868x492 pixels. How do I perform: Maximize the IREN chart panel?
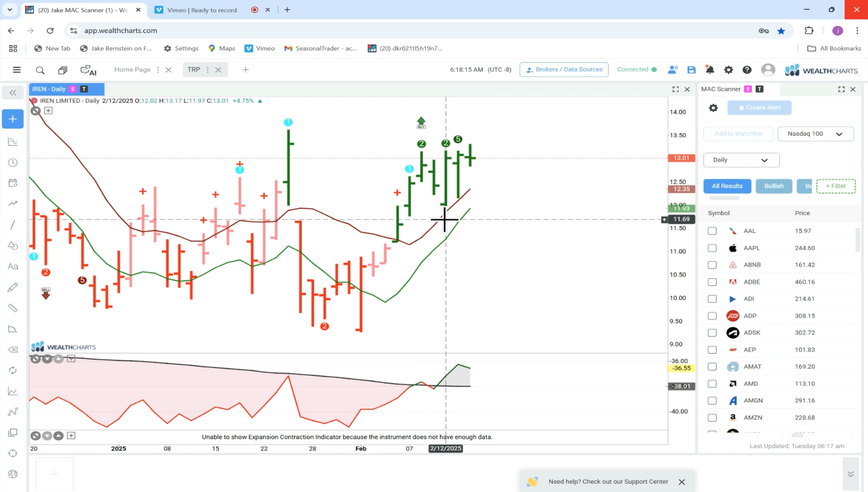[676, 89]
